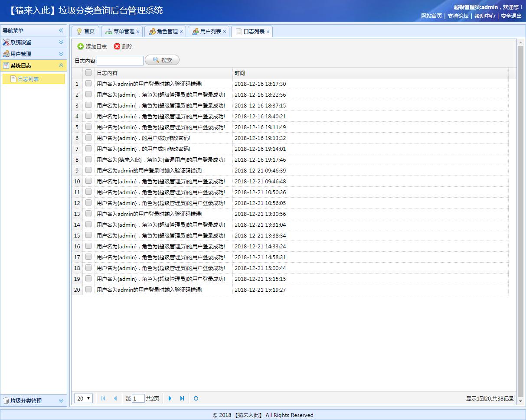This screenshot has width=526, height=420.
Task: Click the last page arrow icon
Action: click(182, 398)
